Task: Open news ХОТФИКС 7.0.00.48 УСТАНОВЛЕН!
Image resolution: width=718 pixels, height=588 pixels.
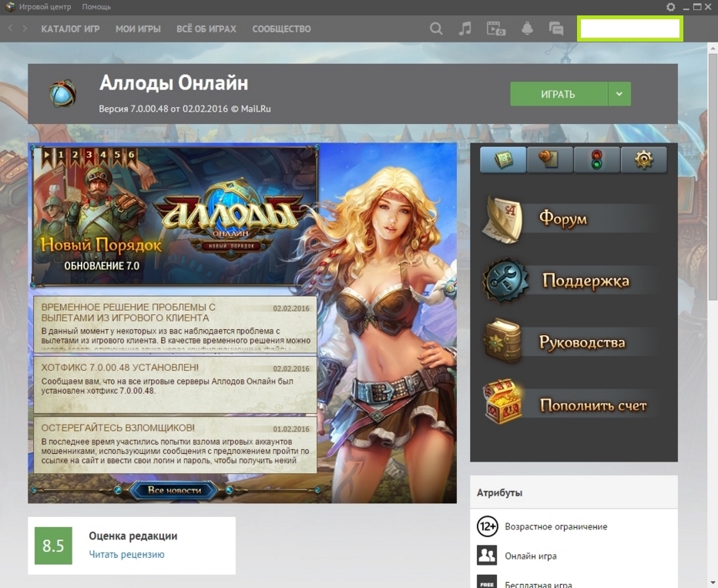Action: tap(175, 385)
